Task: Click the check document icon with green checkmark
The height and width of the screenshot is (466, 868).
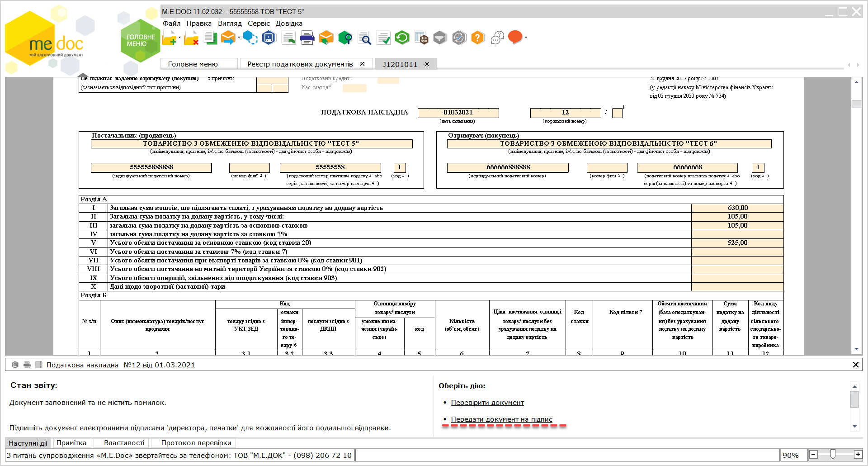Action: pos(383,38)
